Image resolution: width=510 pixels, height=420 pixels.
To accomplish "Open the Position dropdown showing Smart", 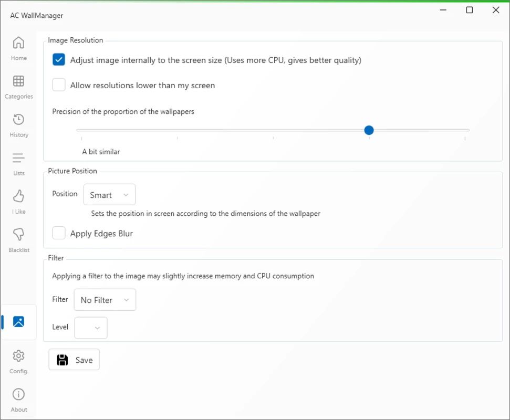I will (x=110, y=195).
